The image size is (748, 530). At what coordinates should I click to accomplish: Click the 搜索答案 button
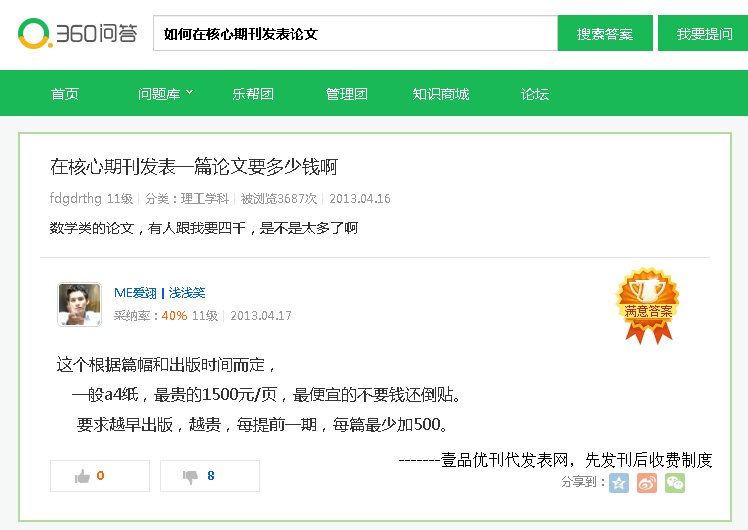[x=605, y=33]
